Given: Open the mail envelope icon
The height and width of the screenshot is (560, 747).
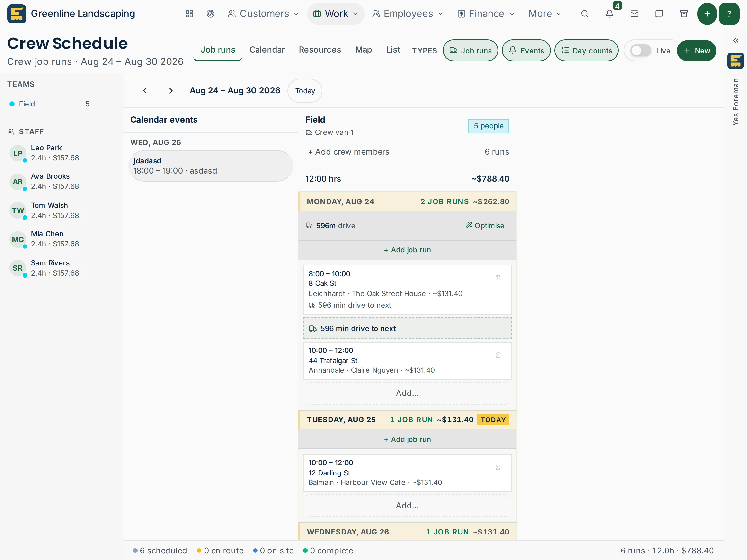Looking at the screenshot, I should (x=634, y=14).
